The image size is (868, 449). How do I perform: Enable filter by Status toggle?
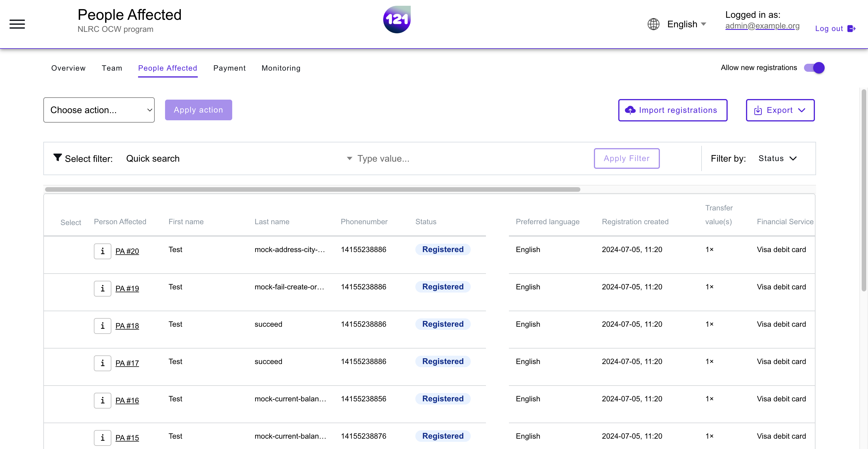[778, 158]
